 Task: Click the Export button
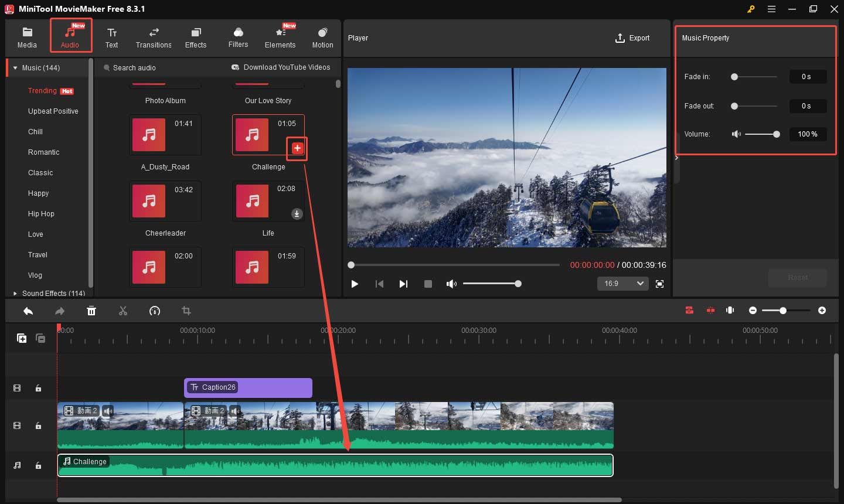pos(632,38)
